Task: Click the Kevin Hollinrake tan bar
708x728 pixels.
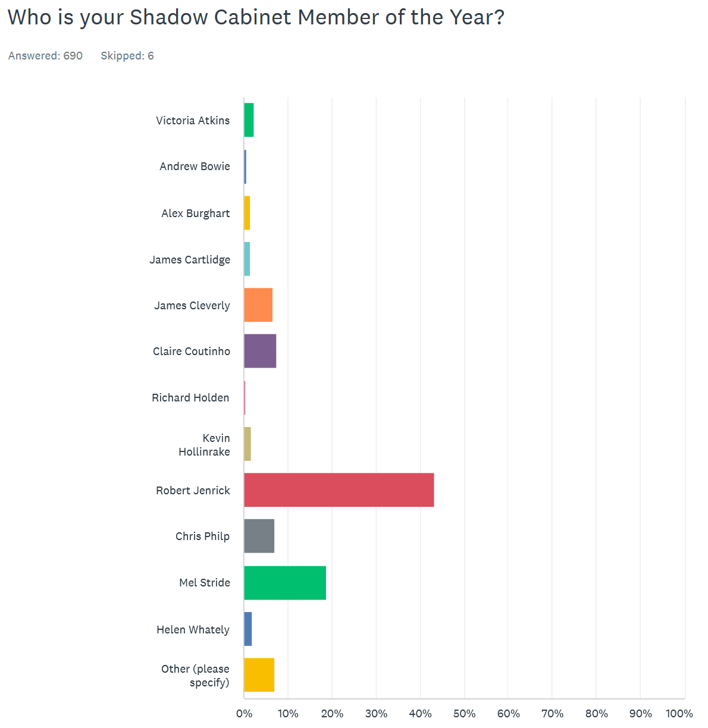Action: tap(248, 444)
